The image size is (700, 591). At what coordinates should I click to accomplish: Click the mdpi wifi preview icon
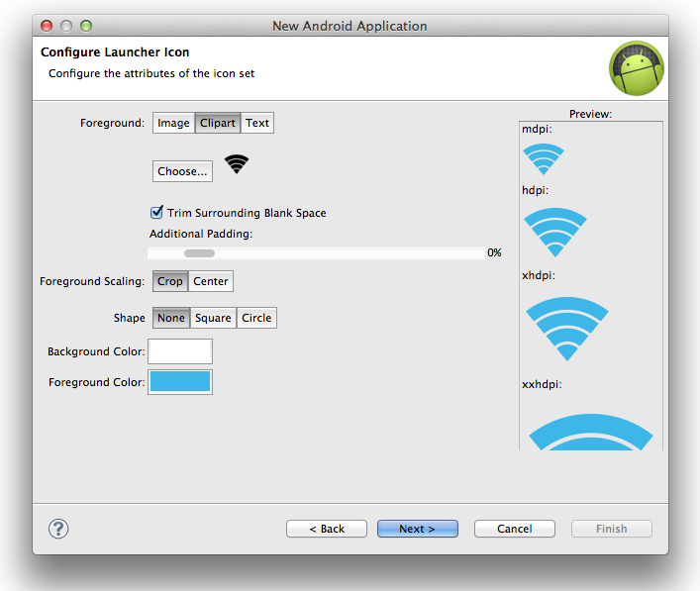pos(544,159)
